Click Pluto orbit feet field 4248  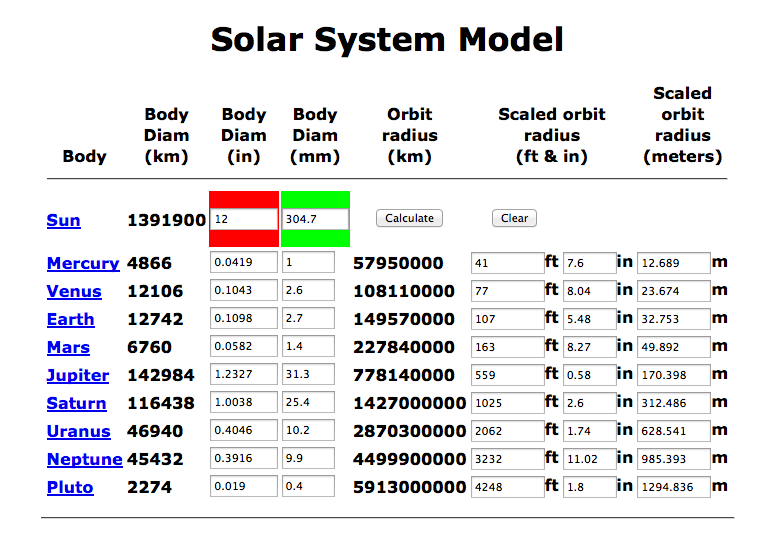pos(508,487)
